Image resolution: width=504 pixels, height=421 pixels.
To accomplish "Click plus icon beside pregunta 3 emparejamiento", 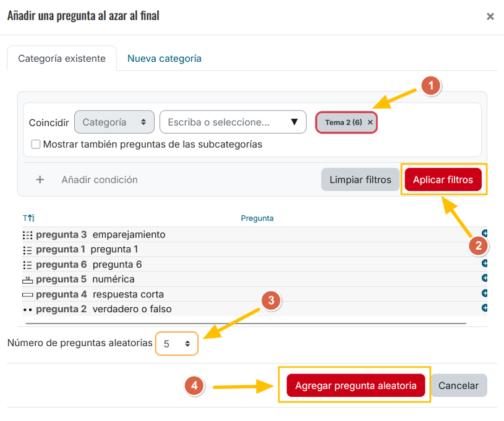I will pyautogui.click(x=485, y=234).
